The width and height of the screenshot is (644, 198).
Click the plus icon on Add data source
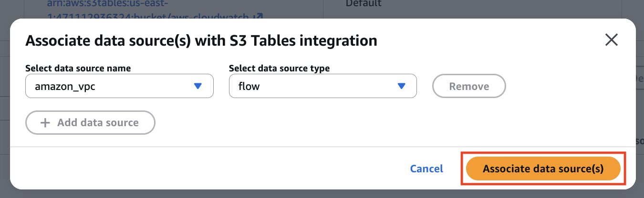(x=45, y=123)
